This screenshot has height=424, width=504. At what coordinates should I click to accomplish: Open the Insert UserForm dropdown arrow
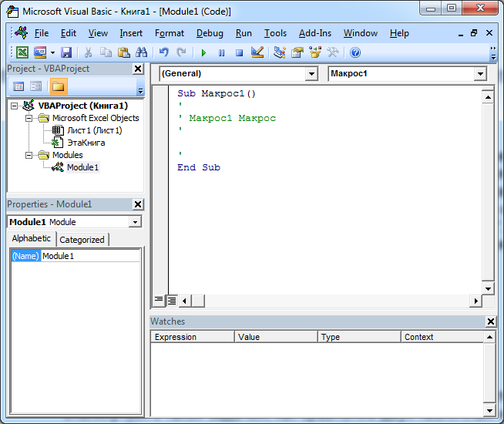[x=52, y=52]
